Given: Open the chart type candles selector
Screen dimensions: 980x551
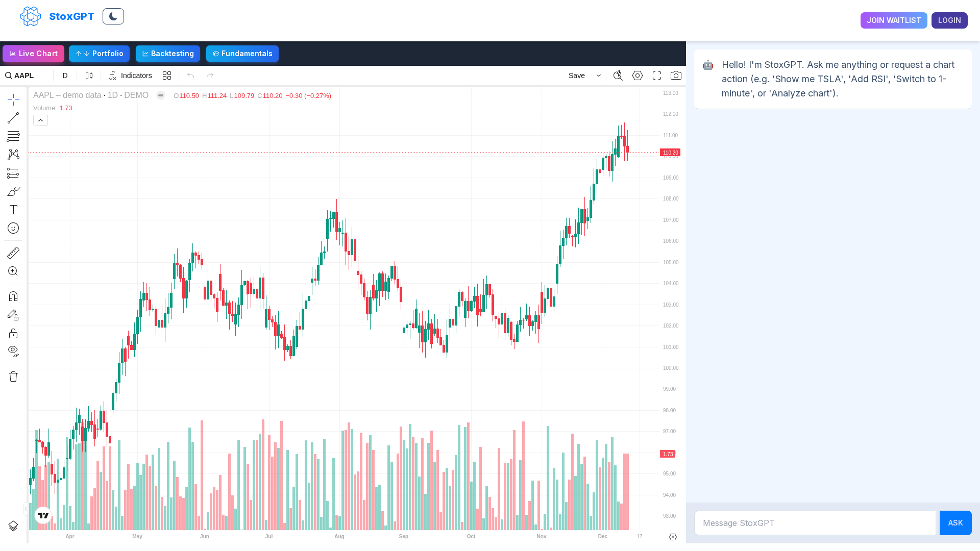Looking at the screenshot, I should tap(89, 76).
